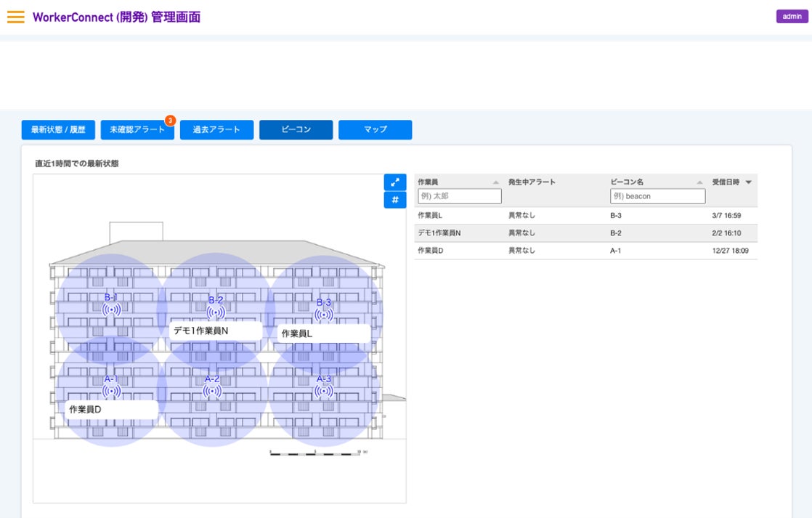The width and height of the screenshot is (812, 518).
Task: Open the 最新状態 / 履歴 tab
Action: pos(58,129)
